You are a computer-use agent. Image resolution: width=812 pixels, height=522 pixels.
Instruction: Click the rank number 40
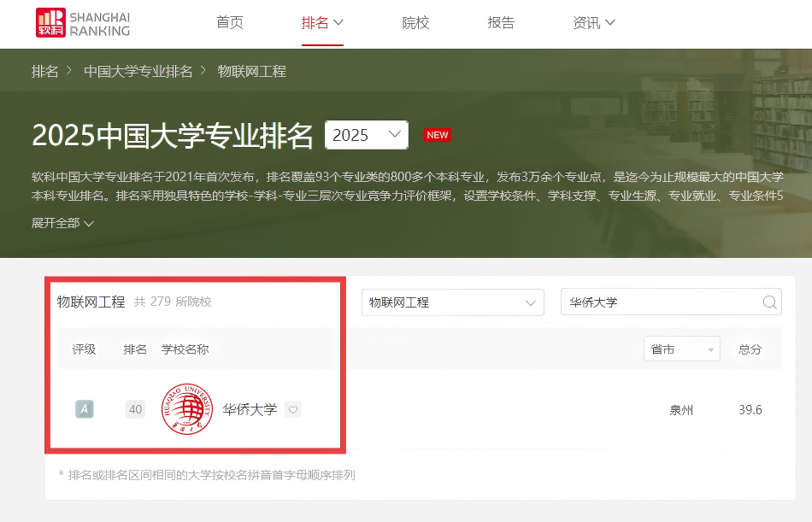tap(135, 409)
